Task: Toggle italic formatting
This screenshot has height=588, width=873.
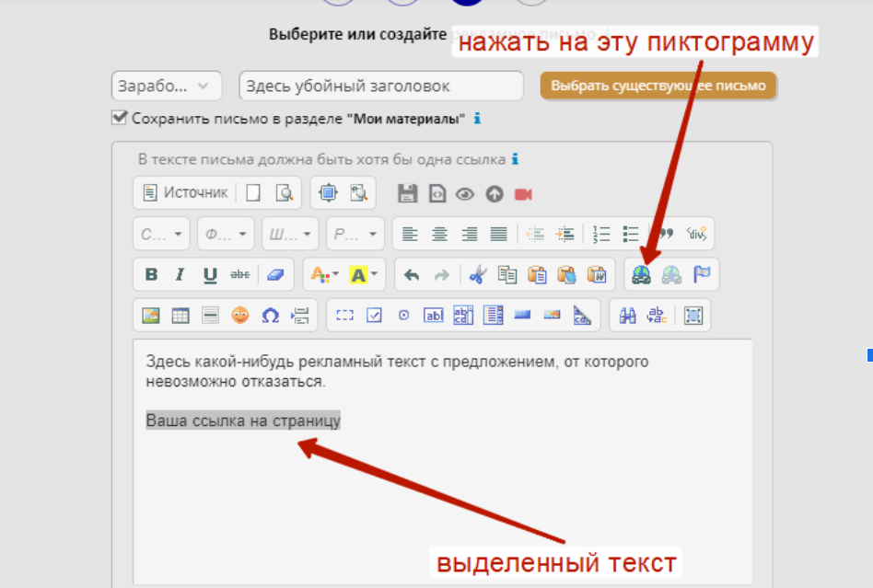Action: click(x=180, y=274)
